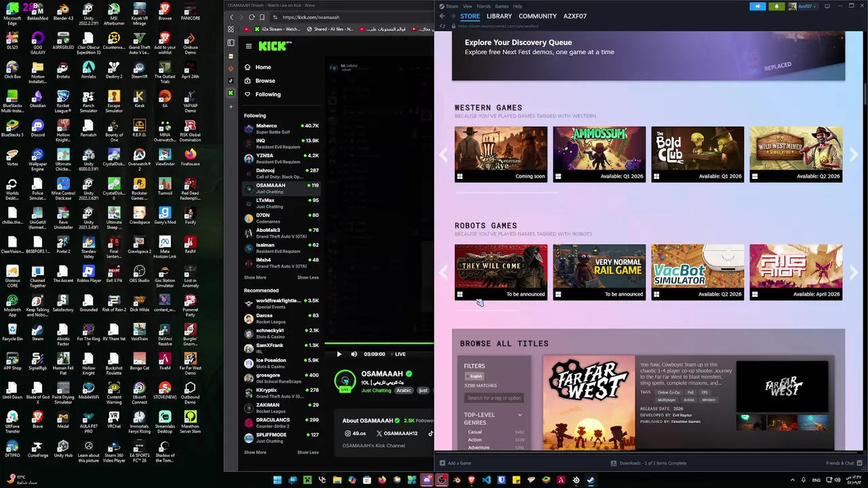Open Obsidian desktop shortcut
Screen dimensions: 868x488
pos(37,99)
